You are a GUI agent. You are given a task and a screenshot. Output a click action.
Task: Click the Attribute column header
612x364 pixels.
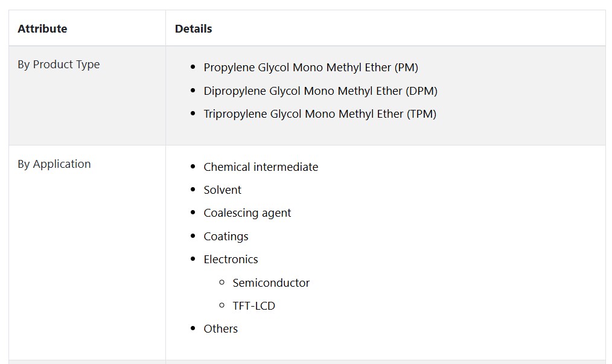pos(42,28)
